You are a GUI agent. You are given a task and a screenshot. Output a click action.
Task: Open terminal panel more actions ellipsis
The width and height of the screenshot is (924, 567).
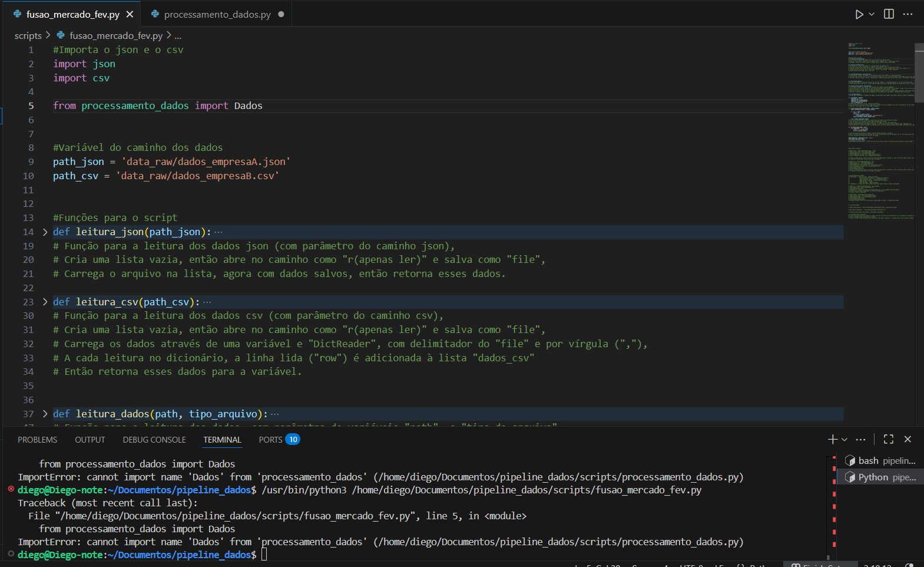(860, 439)
